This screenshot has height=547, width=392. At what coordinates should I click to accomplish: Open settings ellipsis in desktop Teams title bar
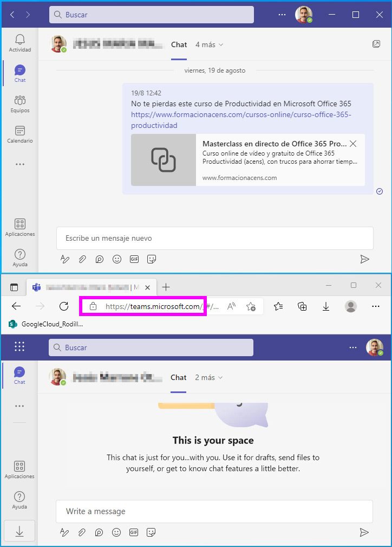pyautogui.click(x=282, y=15)
